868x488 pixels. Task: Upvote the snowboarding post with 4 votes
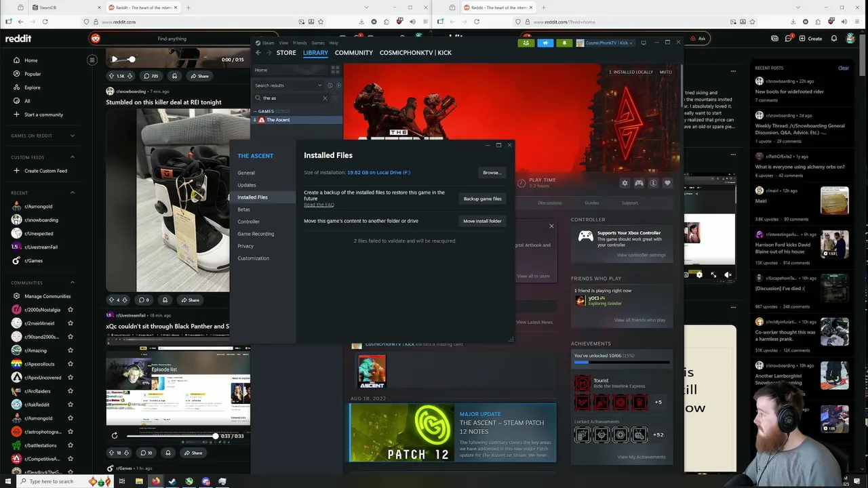click(111, 300)
